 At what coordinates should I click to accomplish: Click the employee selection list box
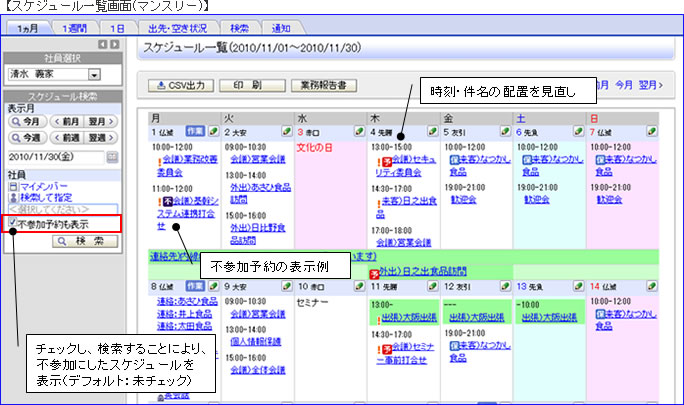click(x=63, y=209)
